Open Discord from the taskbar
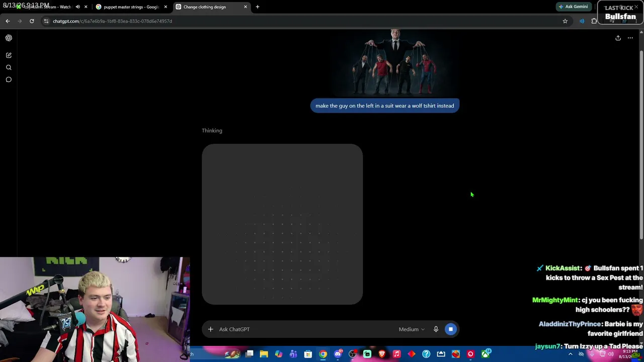Image resolution: width=644 pixels, height=362 pixels. pyautogui.click(x=338, y=354)
